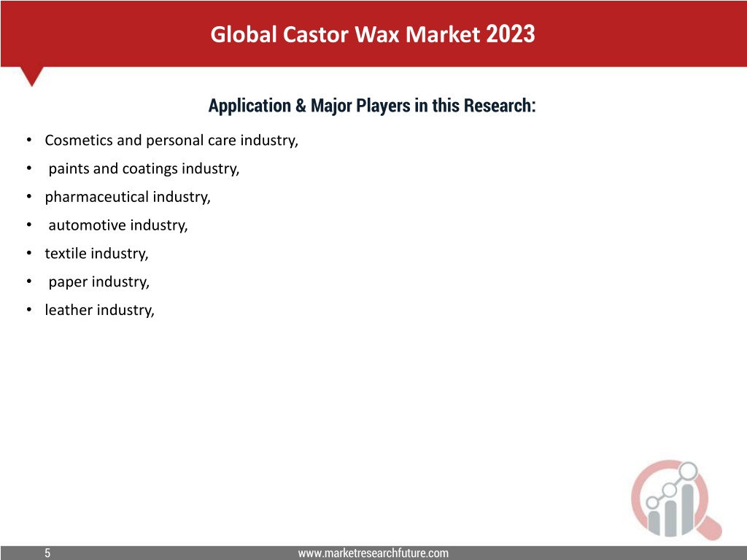Select paints and coatings industry line
747x560 pixels.
click(x=144, y=168)
